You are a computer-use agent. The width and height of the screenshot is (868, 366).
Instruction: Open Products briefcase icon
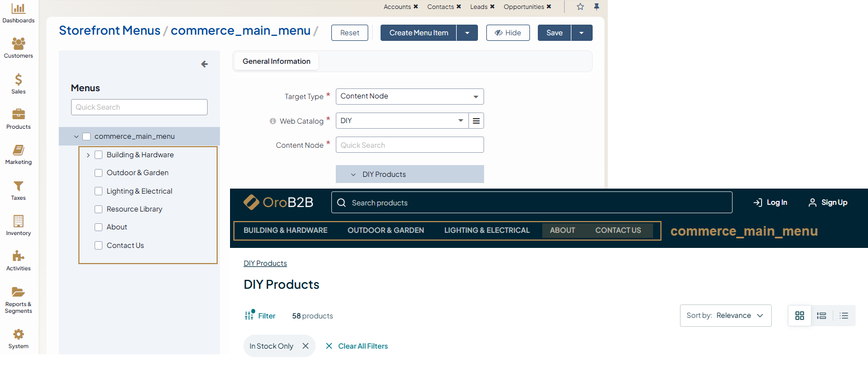click(18, 114)
